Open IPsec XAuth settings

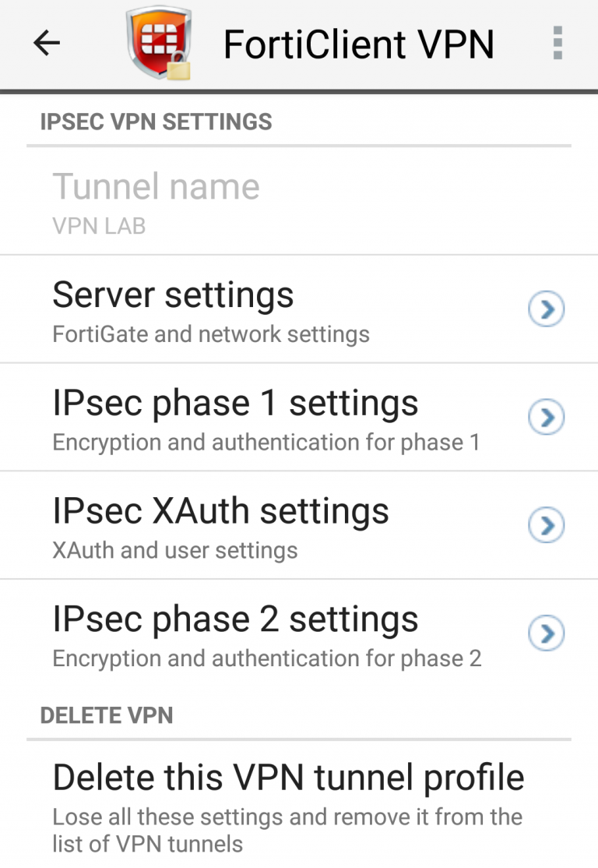pos(220,511)
